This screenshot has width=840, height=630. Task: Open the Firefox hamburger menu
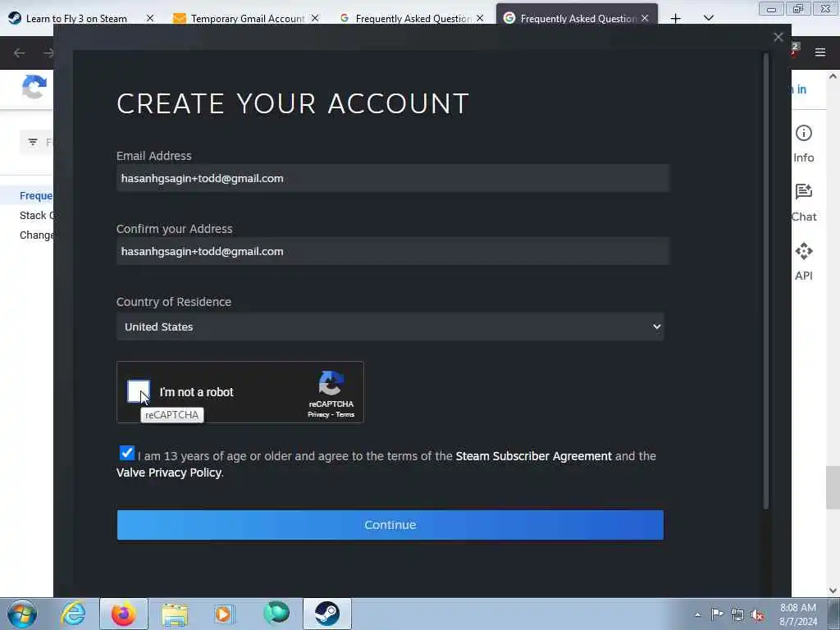coord(820,52)
